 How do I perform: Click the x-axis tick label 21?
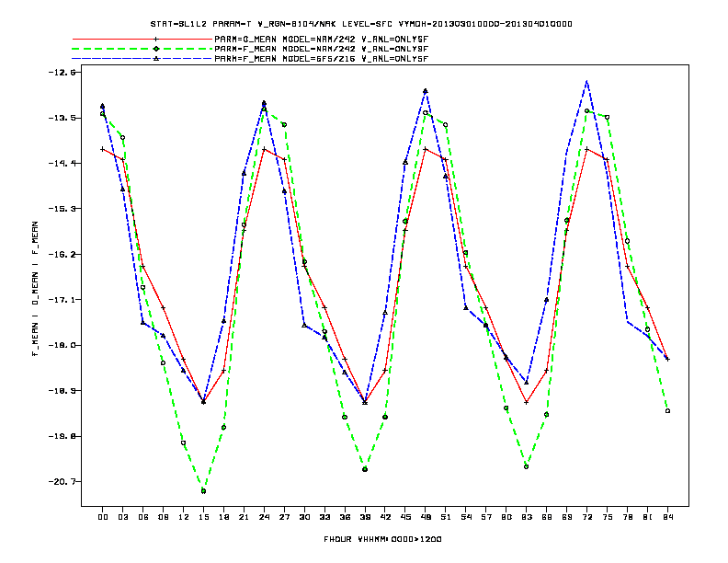pyautogui.click(x=244, y=517)
